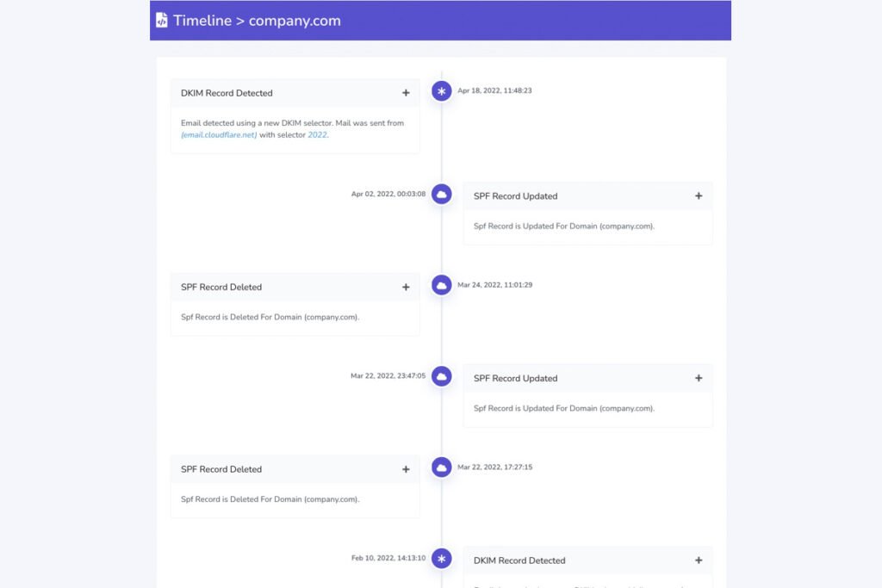Expand the second SPF Record Deleted card
Image resolution: width=882 pixels, height=588 pixels.
click(406, 470)
